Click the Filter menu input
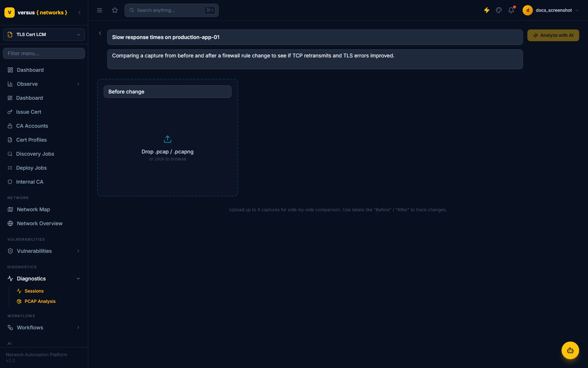Viewport: 588px width, 368px height. click(44, 53)
